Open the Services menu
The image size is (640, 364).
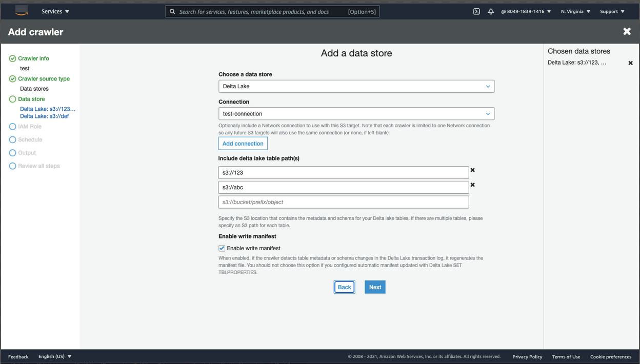[55, 11]
